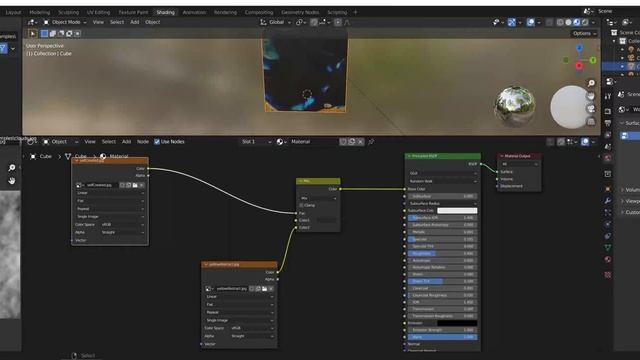The width and height of the screenshot is (640, 360).
Task: Open Mix blend type dropdown in Mix node
Action: pos(318,198)
